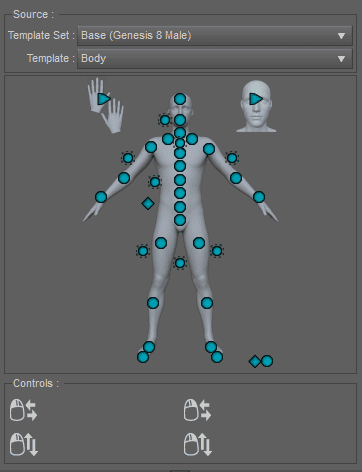Click the 'Controls :' group heading
Screen dimensions: 362x472
pos(36,383)
